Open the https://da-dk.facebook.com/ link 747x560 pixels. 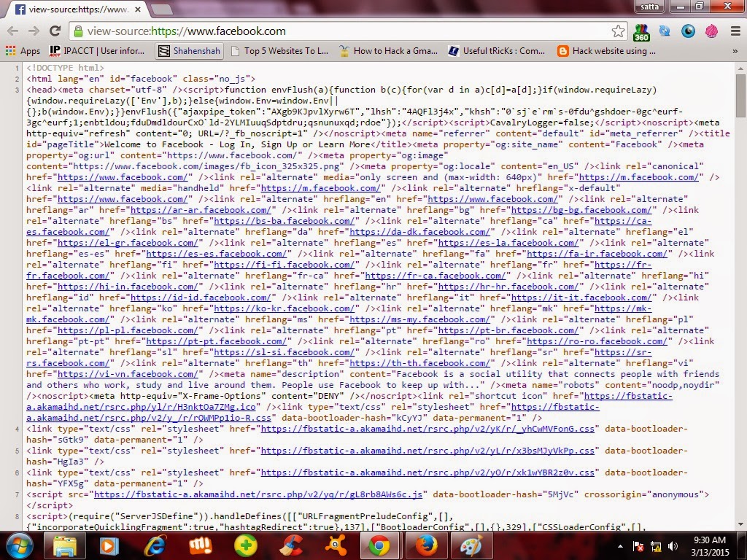(419, 232)
